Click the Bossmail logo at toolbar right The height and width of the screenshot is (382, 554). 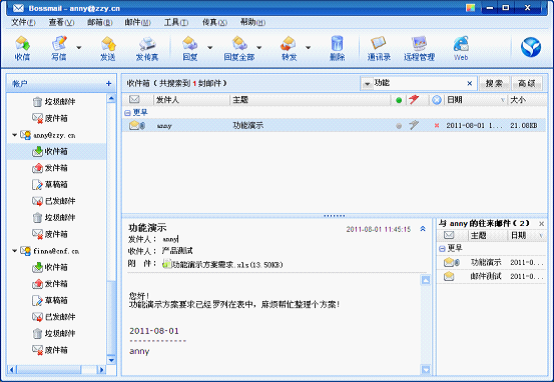(x=531, y=47)
